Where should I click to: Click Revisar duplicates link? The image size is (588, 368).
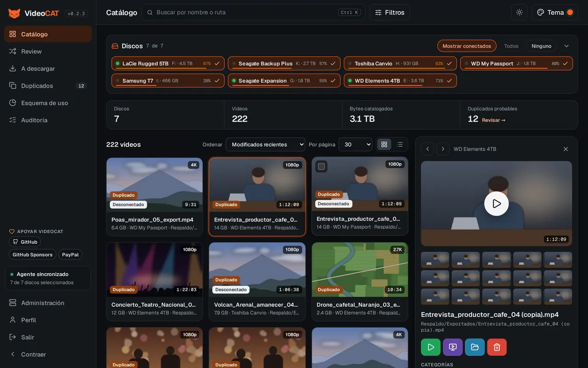click(x=494, y=120)
